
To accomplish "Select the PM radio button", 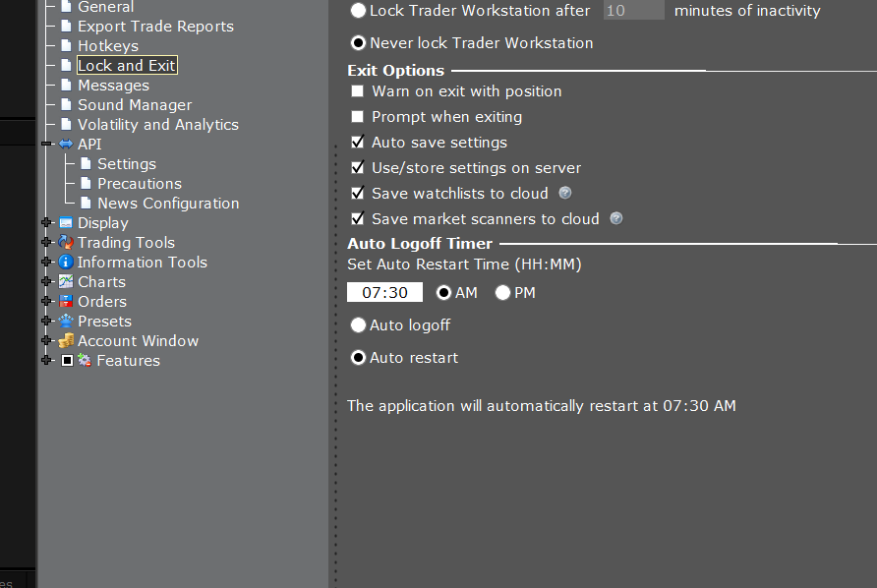I will [503, 293].
